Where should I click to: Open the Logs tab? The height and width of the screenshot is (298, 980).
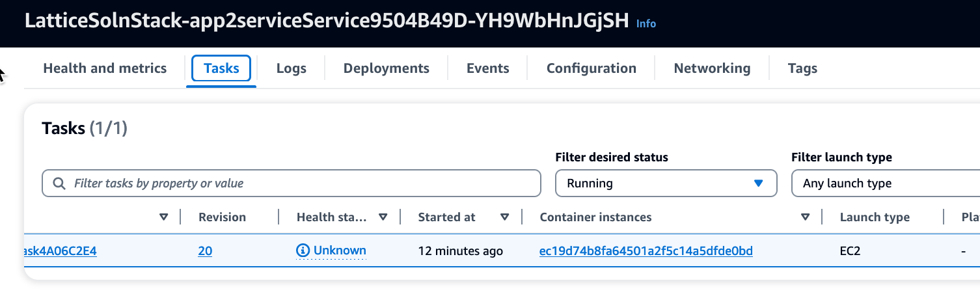click(291, 68)
